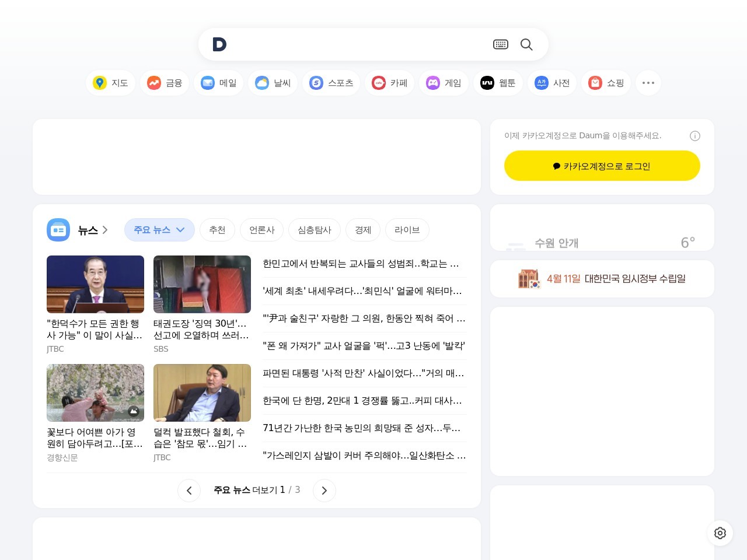Show more services with ellipsis button
The image size is (747, 560).
pos(648,83)
